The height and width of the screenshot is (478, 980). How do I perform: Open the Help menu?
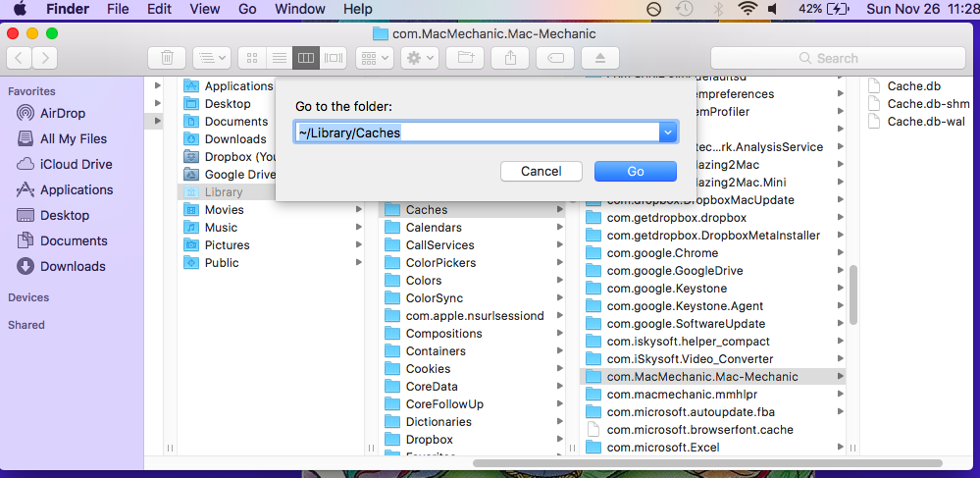click(x=357, y=9)
